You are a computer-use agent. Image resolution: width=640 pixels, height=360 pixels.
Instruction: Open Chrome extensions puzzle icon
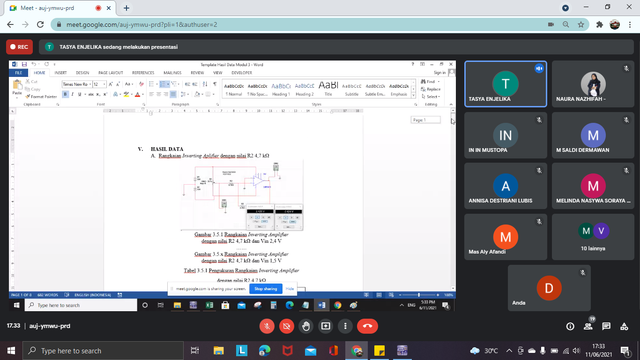point(600,24)
